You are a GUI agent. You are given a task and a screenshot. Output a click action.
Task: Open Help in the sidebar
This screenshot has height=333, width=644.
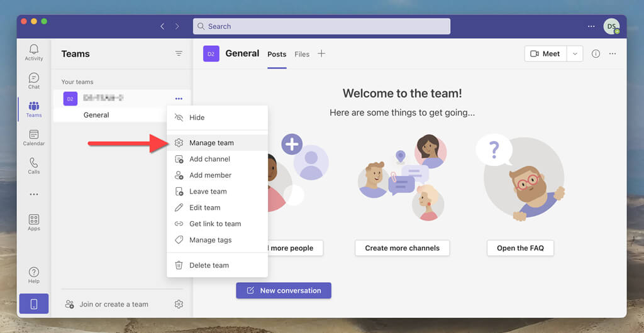click(x=34, y=275)
